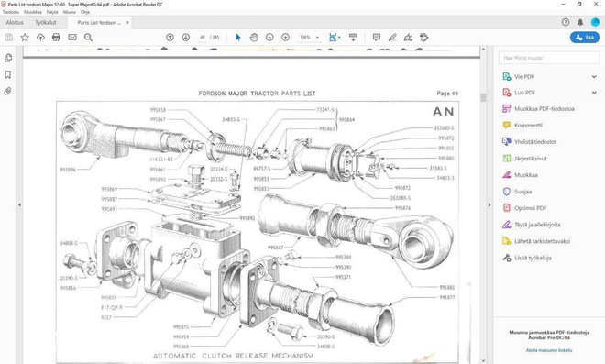Click the cloud upload icon
This screenshot has height=364, width=605.
pos(40,38)
